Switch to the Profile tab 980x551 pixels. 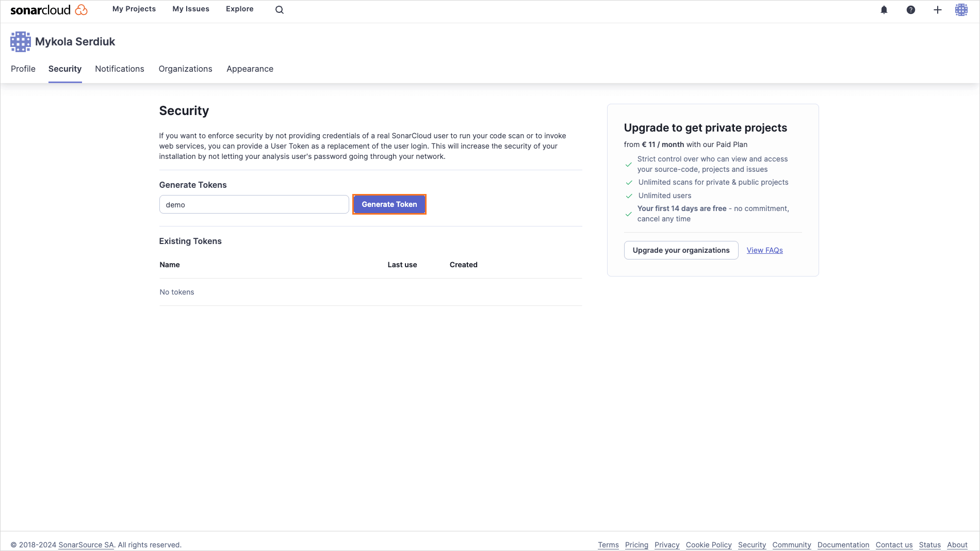pyautogui.click(x=23, y=69)
